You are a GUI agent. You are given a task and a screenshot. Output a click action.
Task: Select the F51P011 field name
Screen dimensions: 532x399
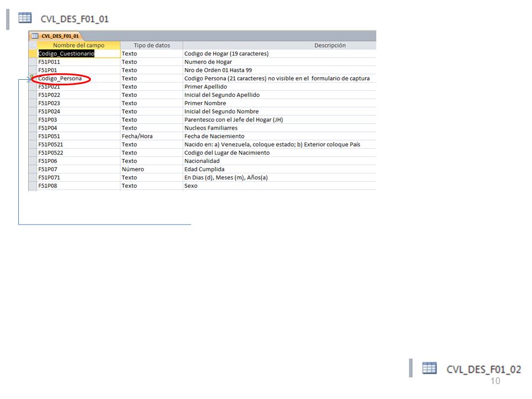(x=49, y=62)
